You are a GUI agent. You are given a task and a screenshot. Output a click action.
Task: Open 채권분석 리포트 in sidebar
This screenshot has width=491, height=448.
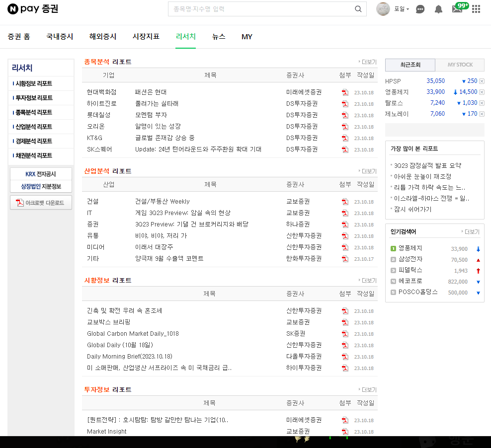34,155
